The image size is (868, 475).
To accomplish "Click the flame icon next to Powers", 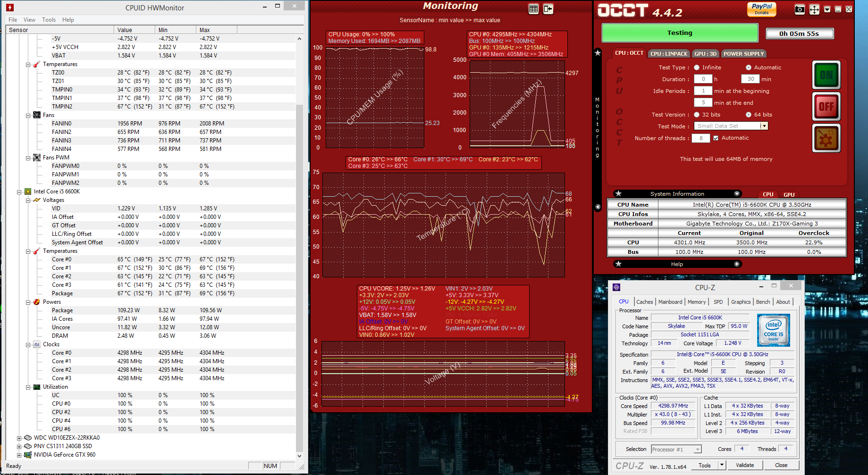I will click(x=37, y=302).
